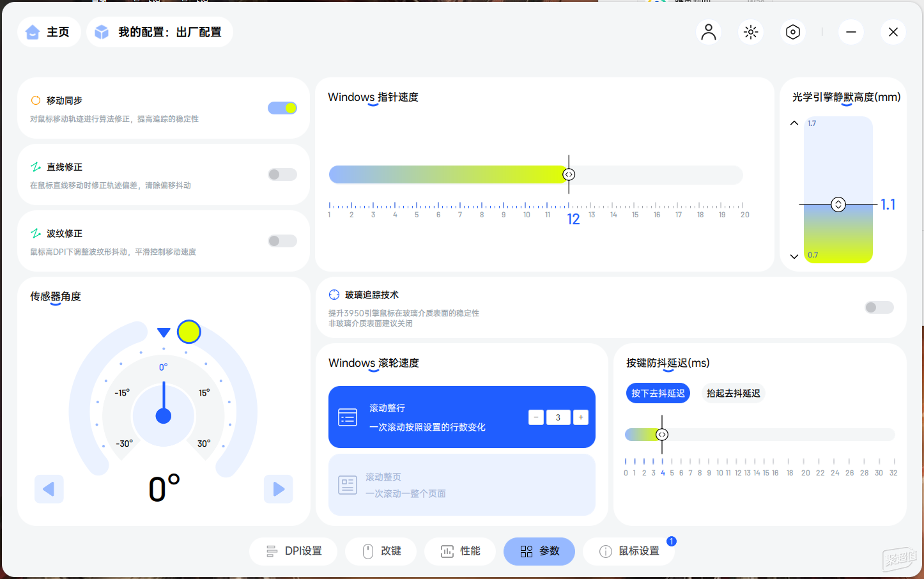Screen dimensions: 924x579
Task: Enable the 玻璃追踪技术 toggle
Action: click(x=879, y=307)
